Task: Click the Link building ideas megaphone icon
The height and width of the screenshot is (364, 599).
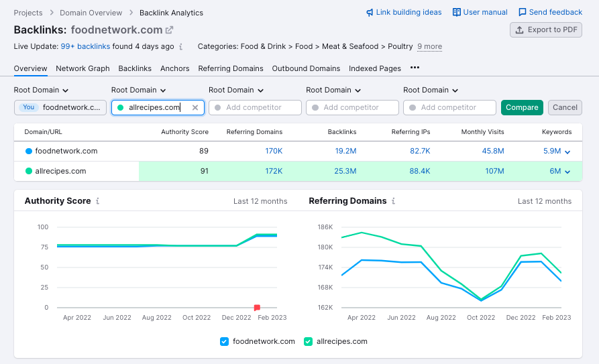Action: [x=370, y=13]
